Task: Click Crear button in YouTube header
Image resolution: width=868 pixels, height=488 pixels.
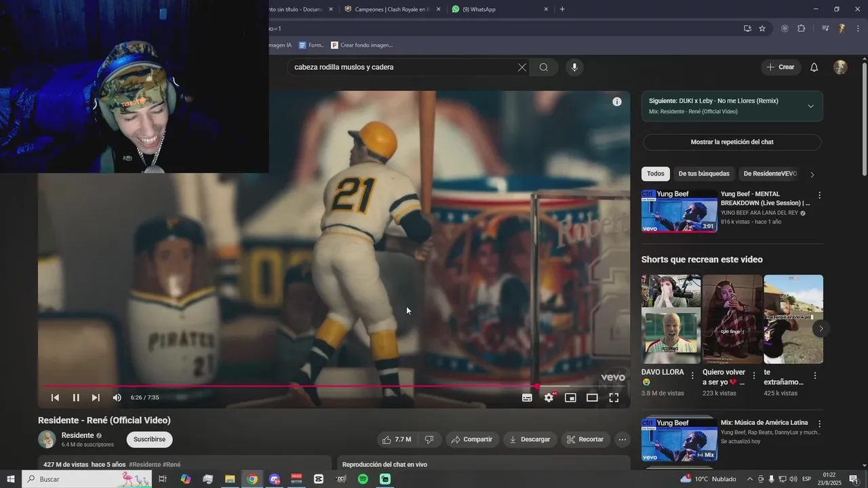Action: [781, 67]
